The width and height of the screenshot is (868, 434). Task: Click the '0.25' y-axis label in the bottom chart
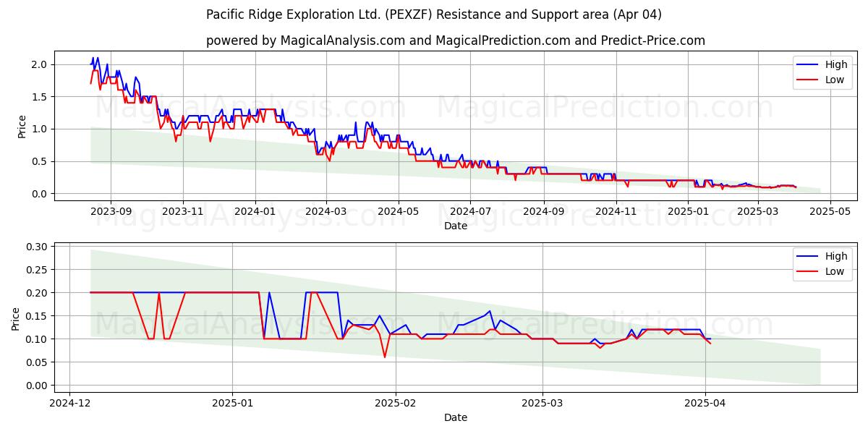click(36, 270)
